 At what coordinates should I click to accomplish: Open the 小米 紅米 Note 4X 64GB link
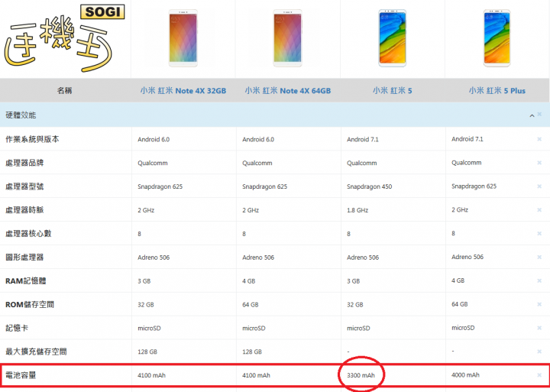point(288,90)
